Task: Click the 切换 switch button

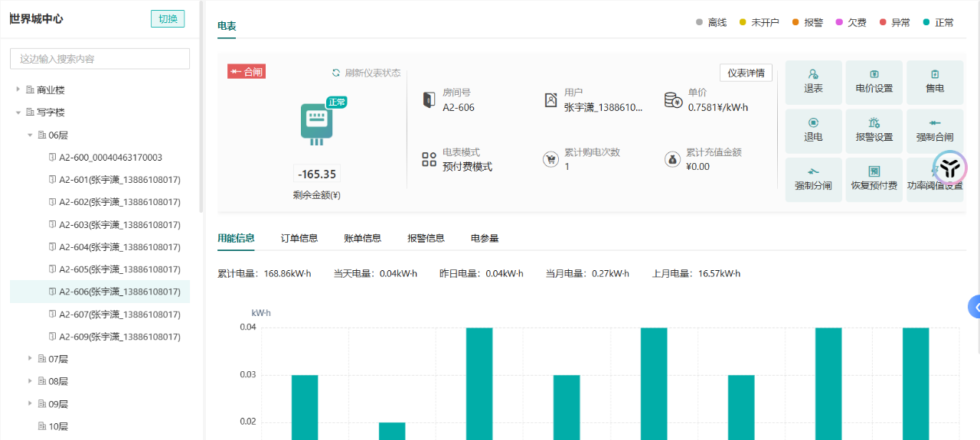Action: [x=167, y=19]
